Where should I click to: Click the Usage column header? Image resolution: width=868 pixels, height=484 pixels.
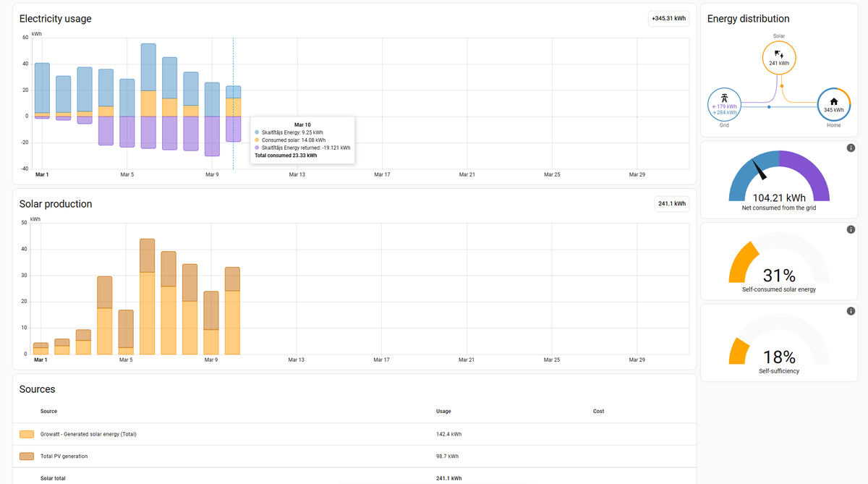pyautogui.click(x=443, y=411)
